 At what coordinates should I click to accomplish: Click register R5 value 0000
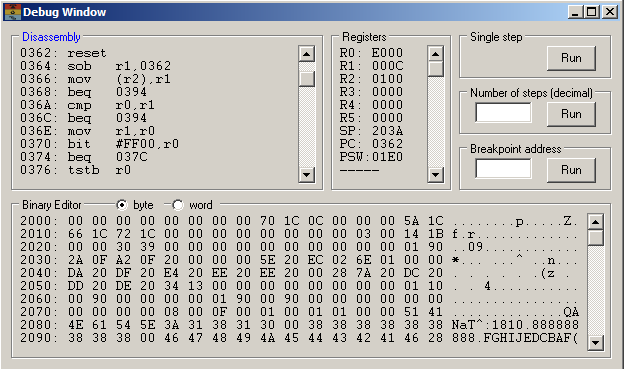click(x=387, y=118)
